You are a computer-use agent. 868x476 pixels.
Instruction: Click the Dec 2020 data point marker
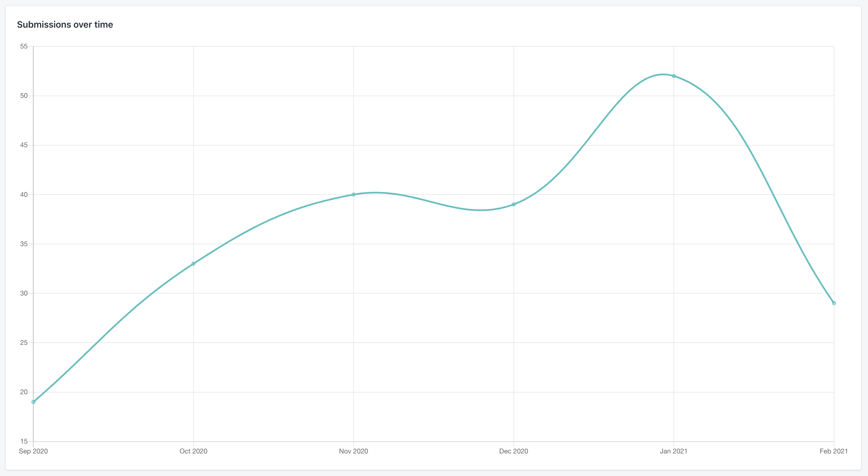click(514, 204)
